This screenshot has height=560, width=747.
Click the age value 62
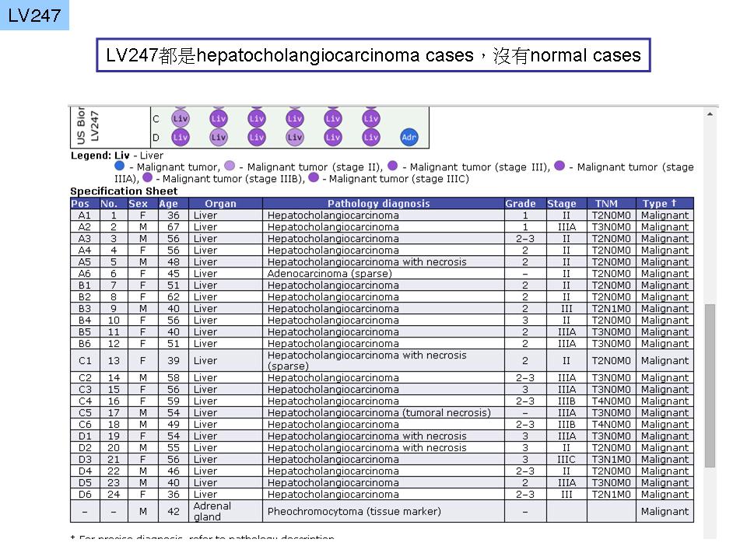[x=174, y=296]
